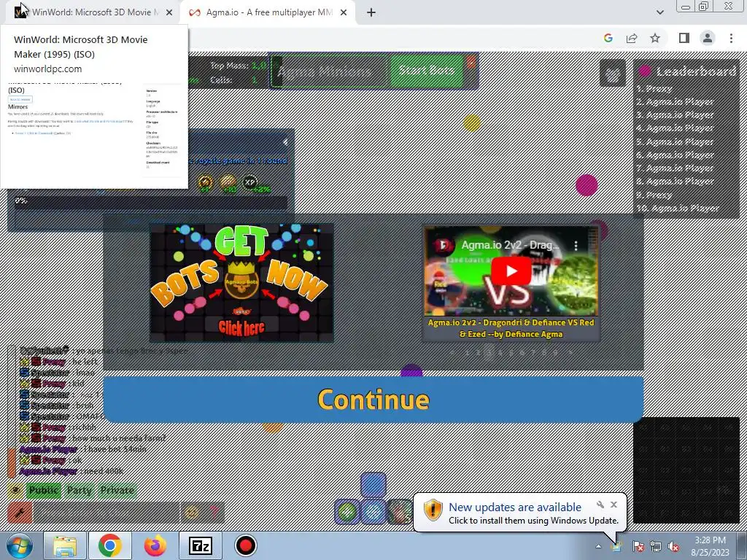Viewport: 747px width, 560px height.
Task: Show the next carousel video
Action: [570, 353]
